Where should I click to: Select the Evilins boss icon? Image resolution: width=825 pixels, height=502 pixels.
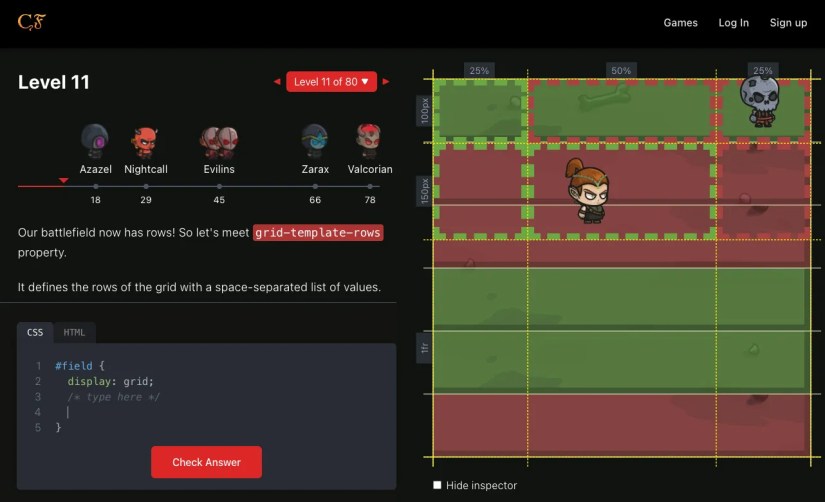coord(219,142)
